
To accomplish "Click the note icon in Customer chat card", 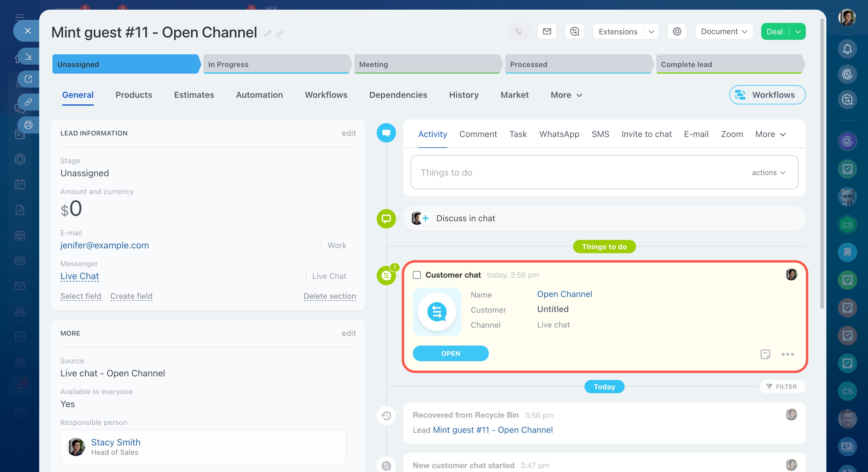I will (765, 354).
